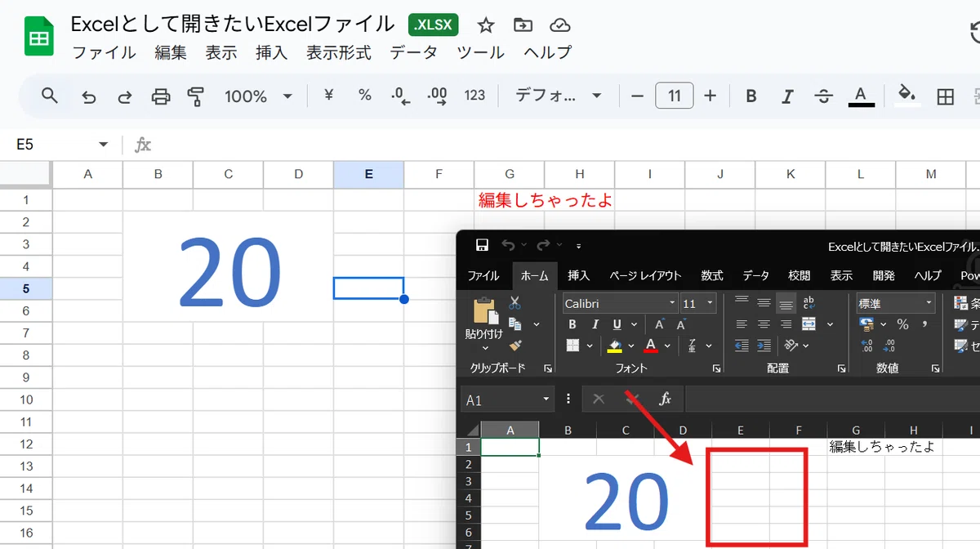Screen dimensions: 980x549
Task: Toggle italic in Google Sheets toolbar
Action: coord(787,96)
